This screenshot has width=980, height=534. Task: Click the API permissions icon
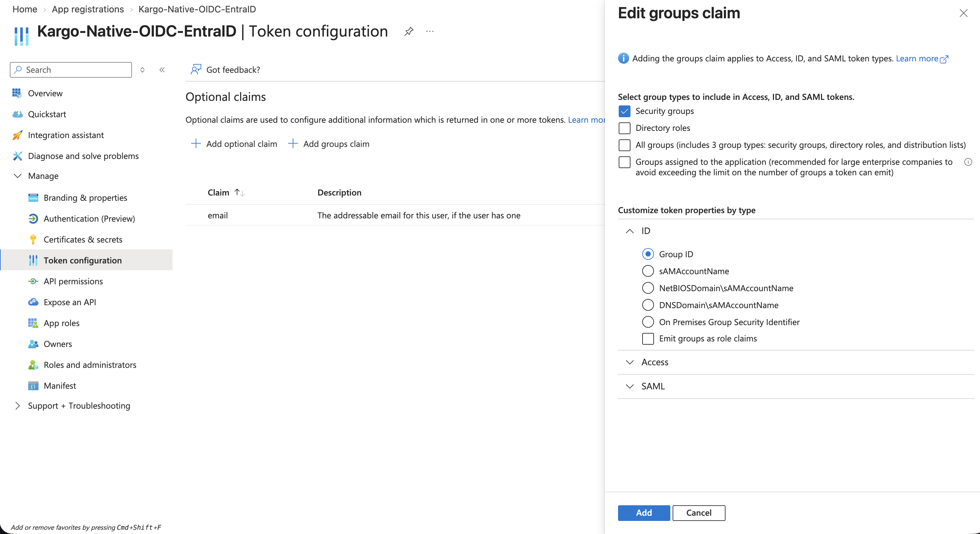click(x=33, y=281)
